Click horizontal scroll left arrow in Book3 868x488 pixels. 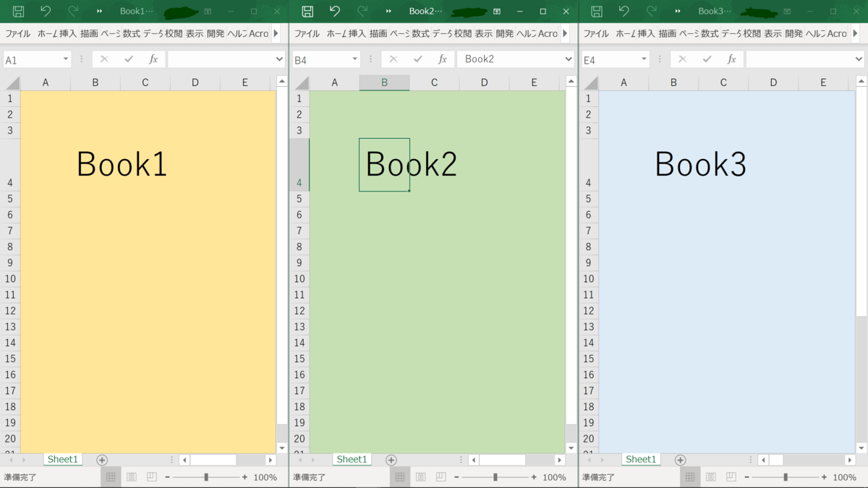click(763, 460)
